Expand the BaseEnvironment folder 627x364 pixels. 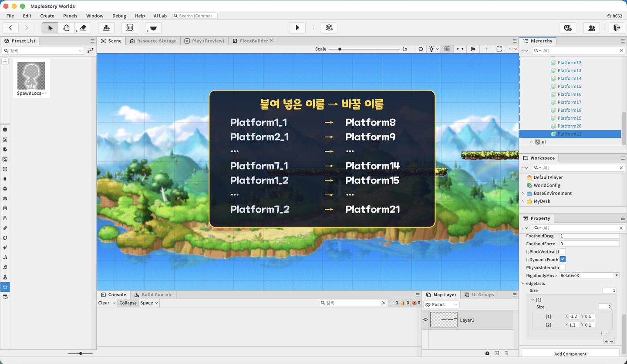[523, 193]
